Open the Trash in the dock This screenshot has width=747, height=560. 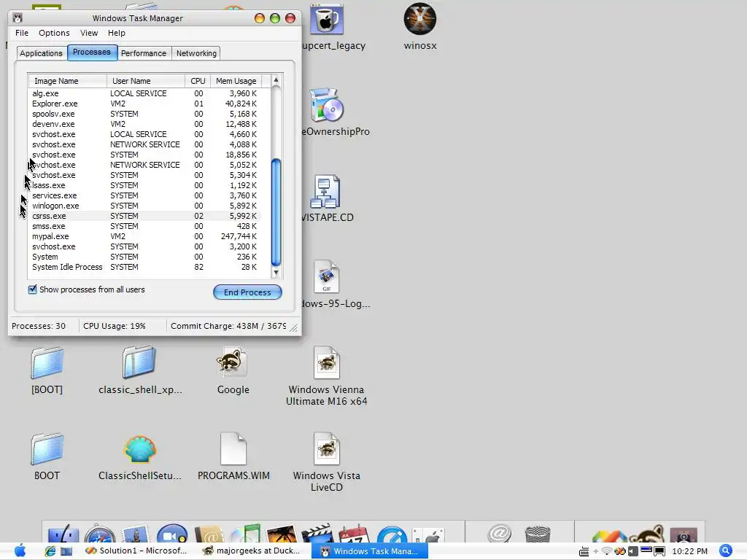[x=538, y=534]
